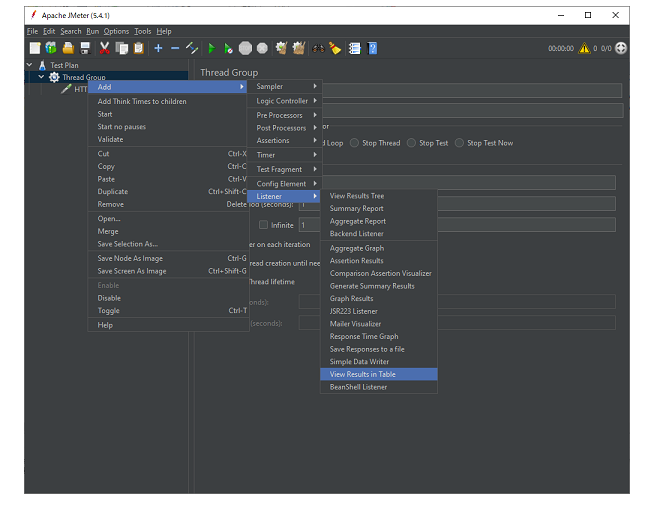Open the Search menu
The width and height of the screenshot is (657, 506).
(x=71, y=31)
